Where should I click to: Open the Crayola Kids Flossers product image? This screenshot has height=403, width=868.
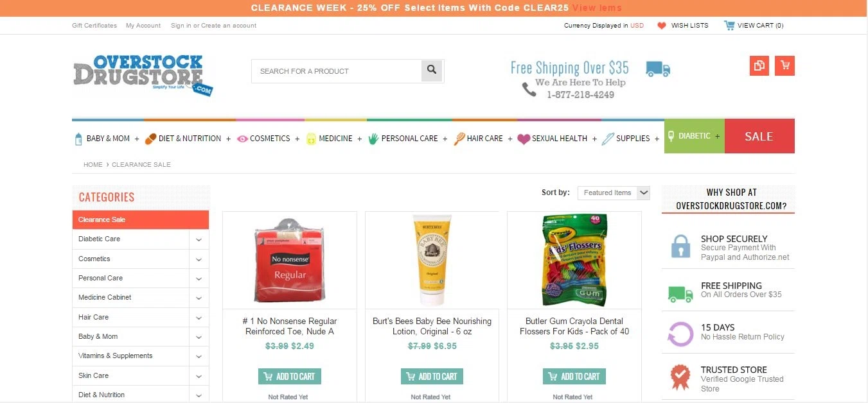(x=574, y=260)
